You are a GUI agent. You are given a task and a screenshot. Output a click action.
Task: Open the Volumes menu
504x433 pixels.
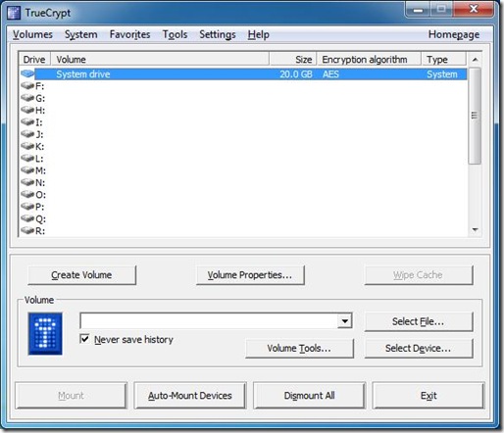pos(32,34)
